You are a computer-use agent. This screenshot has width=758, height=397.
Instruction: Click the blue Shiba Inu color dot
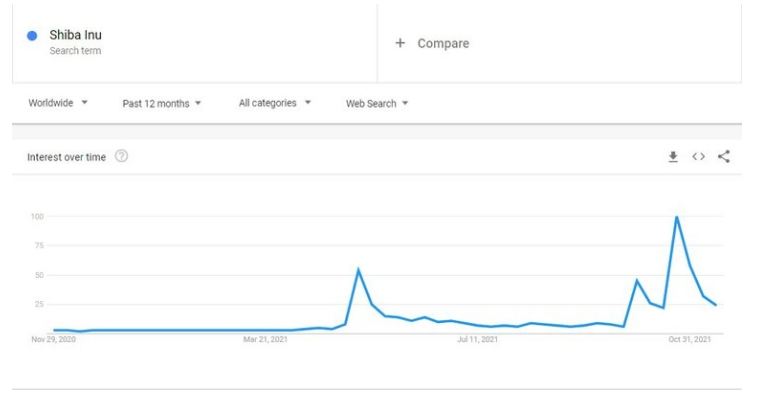tap(32, 36)
